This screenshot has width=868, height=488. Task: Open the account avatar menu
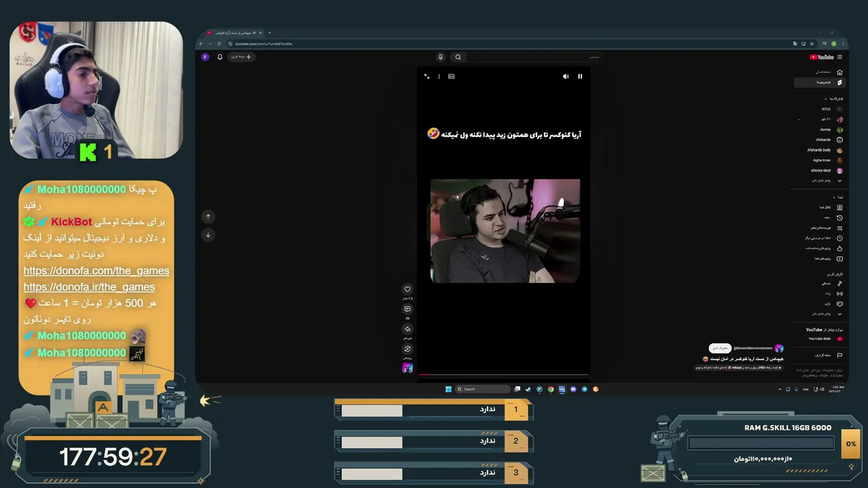point(205,57)
